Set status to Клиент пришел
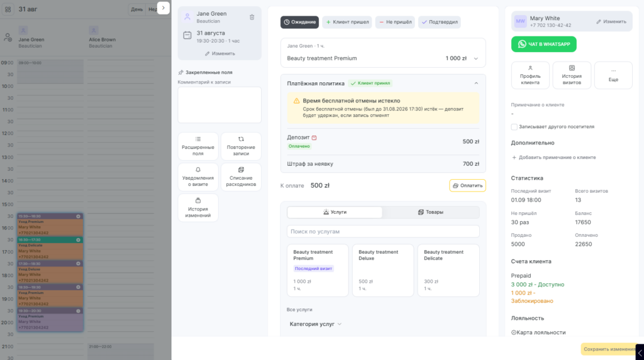The width and height of the screenshot is (644, 360). (347, 22)
